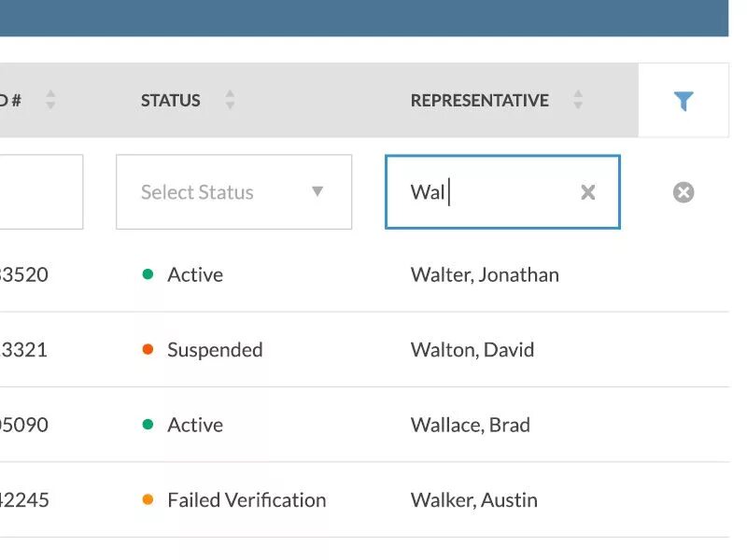Click the REPRESENTATIVE column header
The image size is (747, 560).
click(480, 101)
